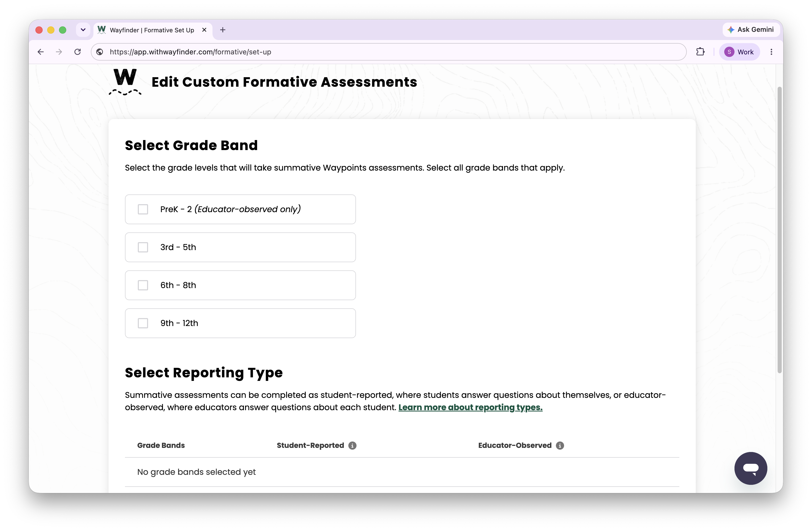This screenshot has width=812, height=531.
Task: Click the yellow minimize window button
Action: [x=51, y=30]
